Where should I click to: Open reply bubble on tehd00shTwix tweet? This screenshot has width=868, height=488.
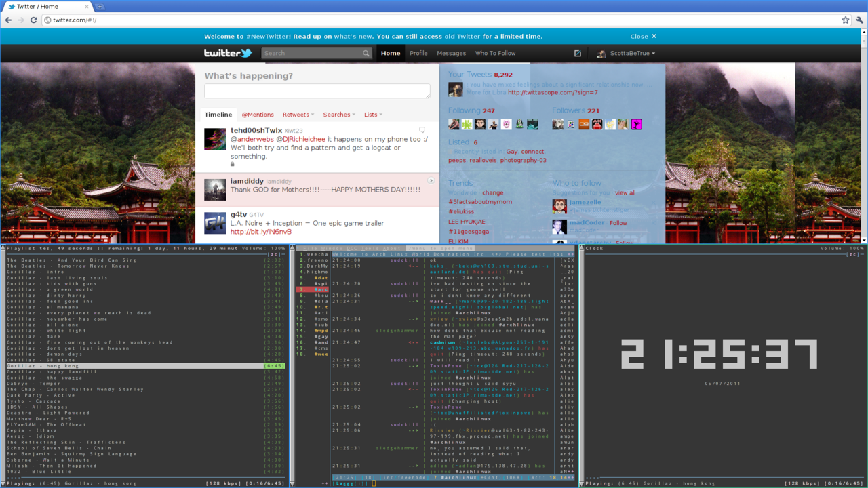pos(422,130)
